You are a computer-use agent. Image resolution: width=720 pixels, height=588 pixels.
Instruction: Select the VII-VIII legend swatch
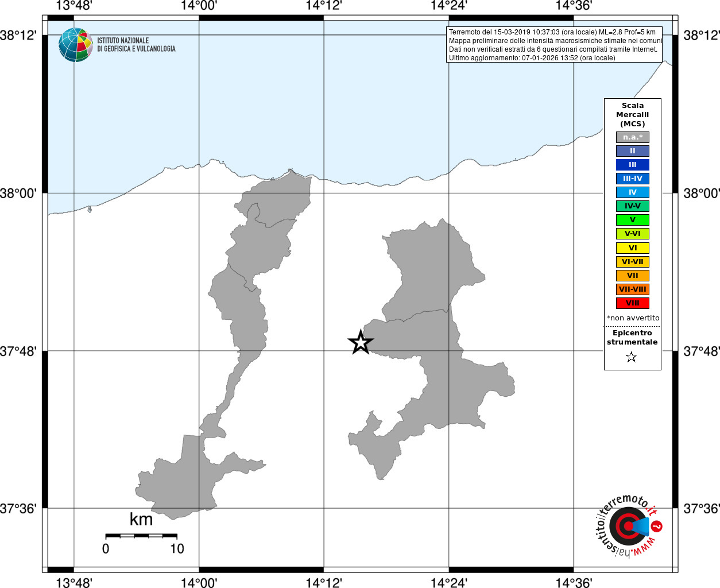[633, 289]
